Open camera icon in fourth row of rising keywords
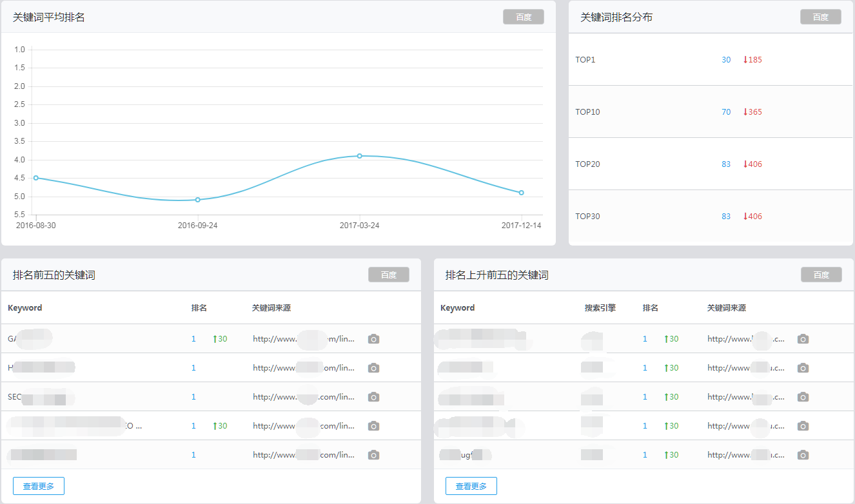Image resolution: width=855 pixels, height=504 pixels. (803, 426)
